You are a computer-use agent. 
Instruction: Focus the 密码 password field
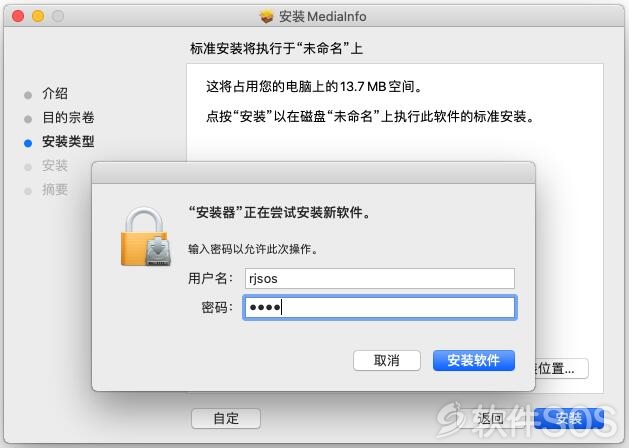tap(380, 307)
